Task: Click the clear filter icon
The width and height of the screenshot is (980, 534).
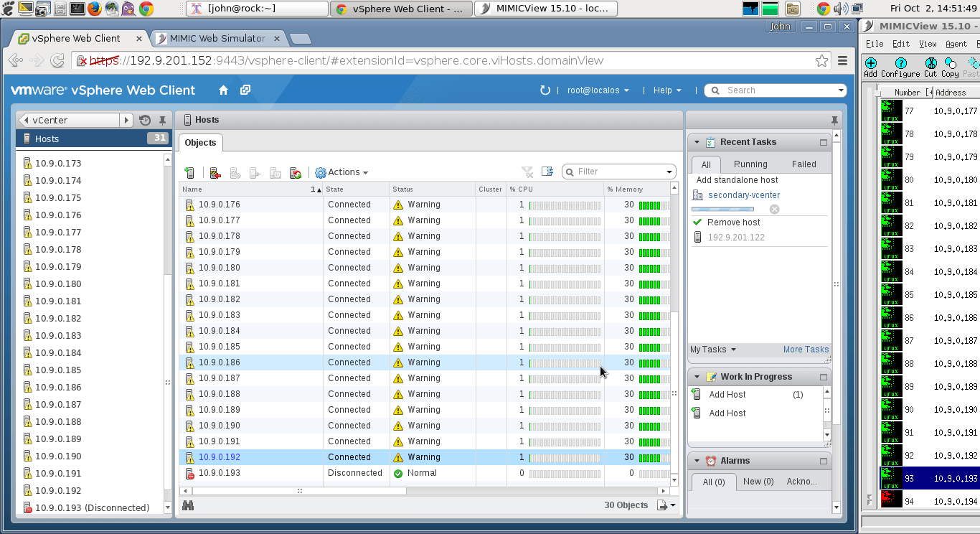Action: coord(527,172)
